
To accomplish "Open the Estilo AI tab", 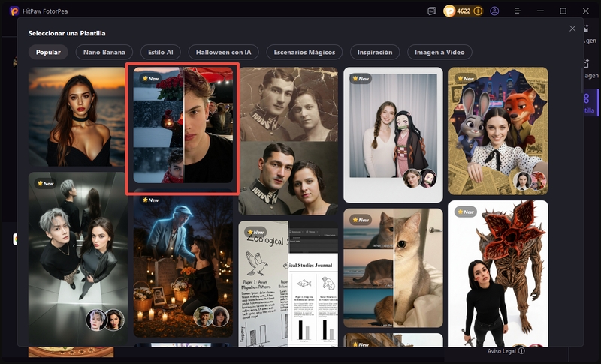I will click(x=161, y=53).
